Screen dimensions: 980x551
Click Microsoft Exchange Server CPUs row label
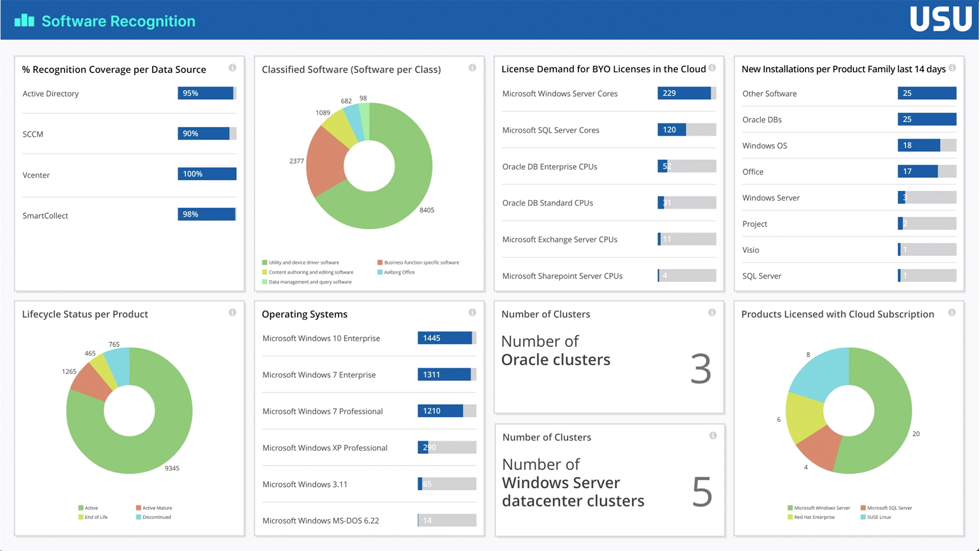[x=559, y=240]
